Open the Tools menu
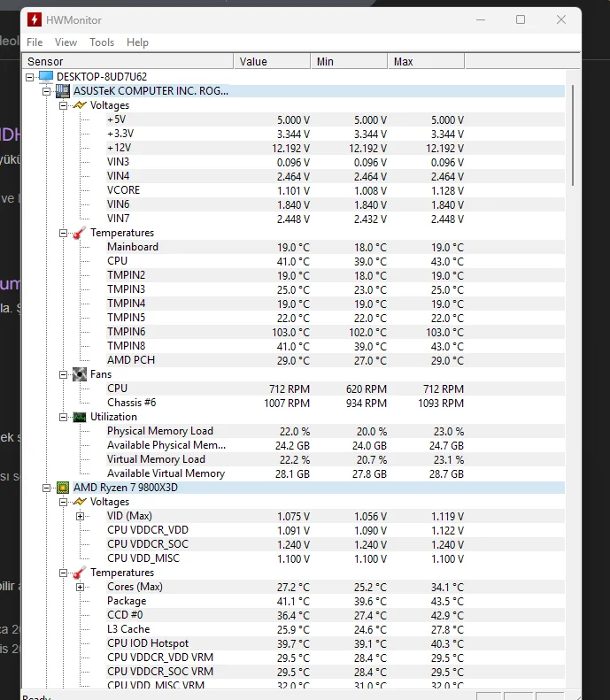The height and width of the screenshot is (700, 610). click(102, 42)
